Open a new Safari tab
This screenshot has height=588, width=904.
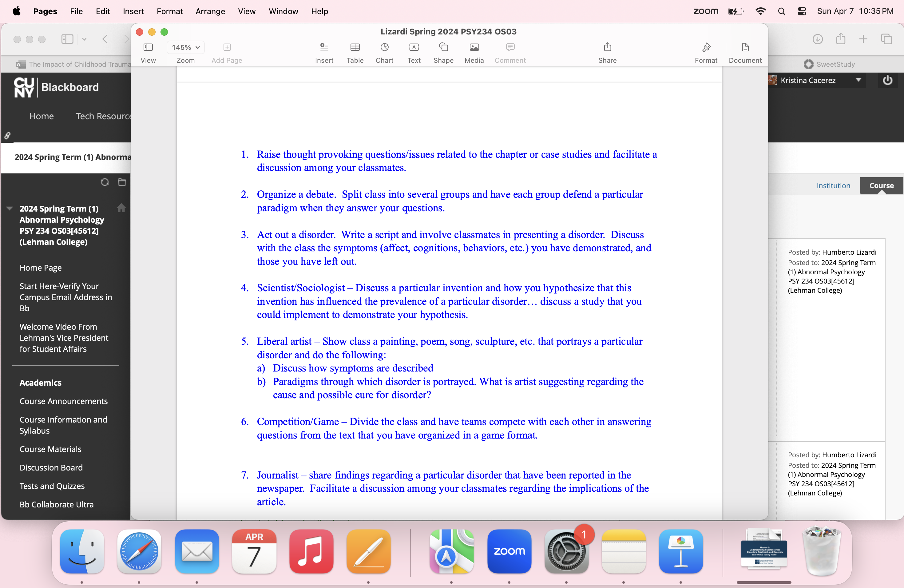click(863, 39)
